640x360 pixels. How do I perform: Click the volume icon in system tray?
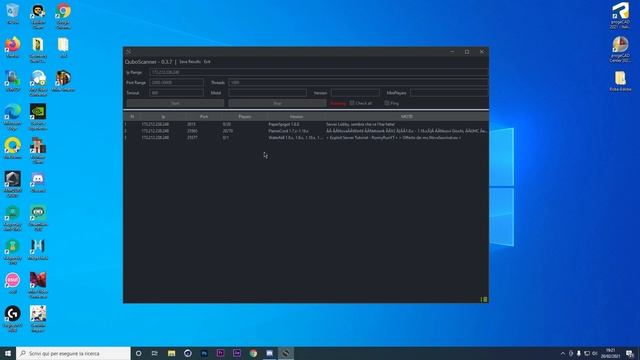[595, 353]
